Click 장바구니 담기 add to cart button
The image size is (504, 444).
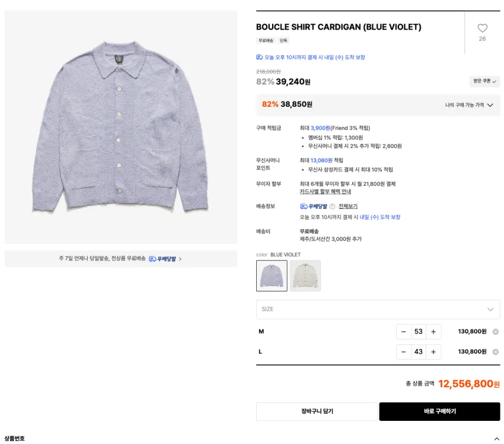[317, 411]
